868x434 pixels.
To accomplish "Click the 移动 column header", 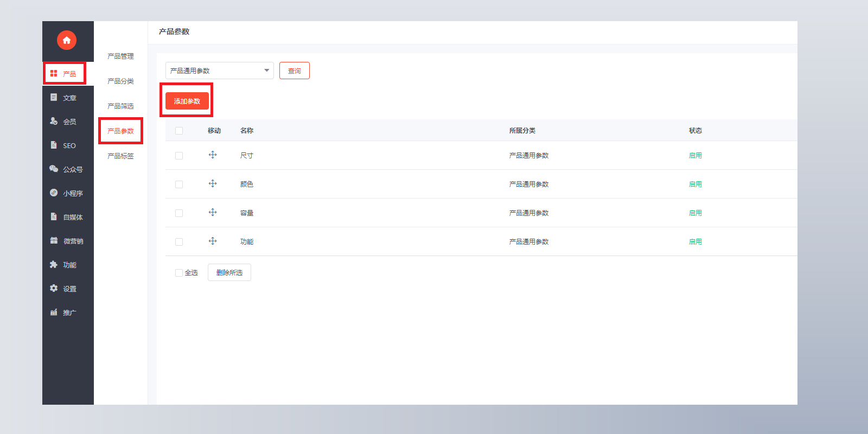I will (214, 131).
